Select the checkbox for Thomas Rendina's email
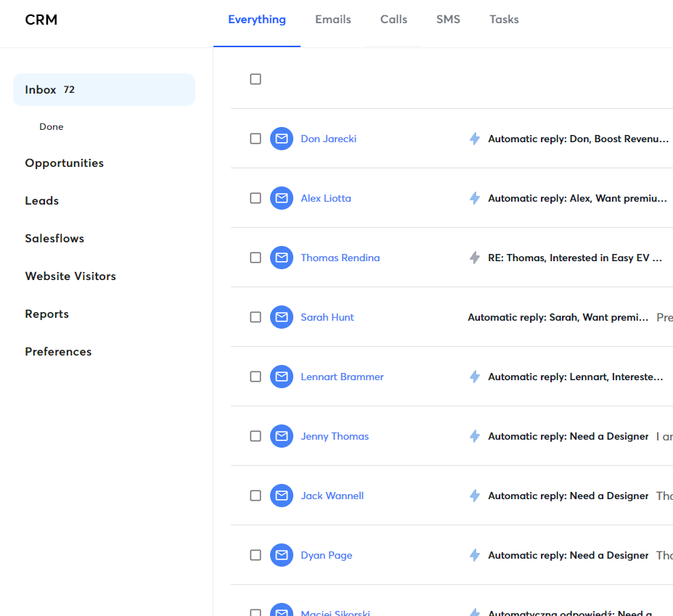673x616 pixels. [256, 258]
